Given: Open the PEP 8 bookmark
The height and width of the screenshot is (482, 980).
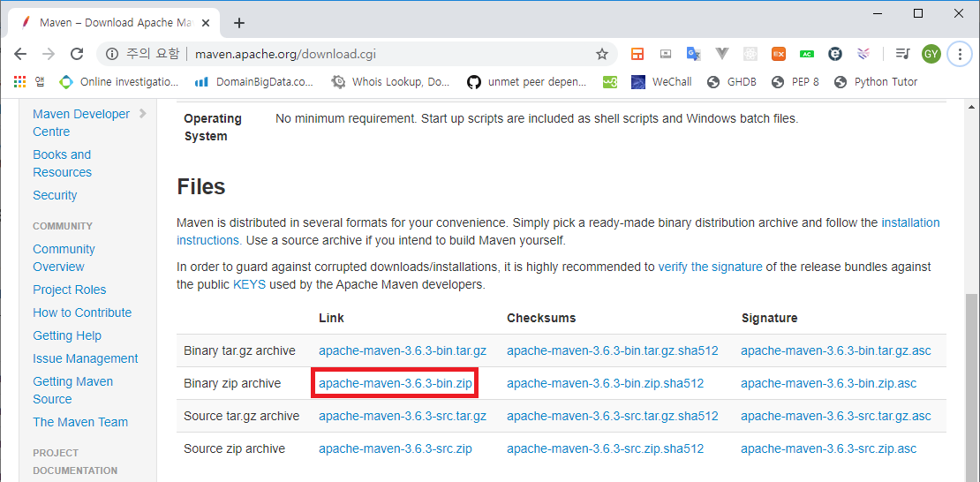Looking at the screenshot, I should 795,81.
